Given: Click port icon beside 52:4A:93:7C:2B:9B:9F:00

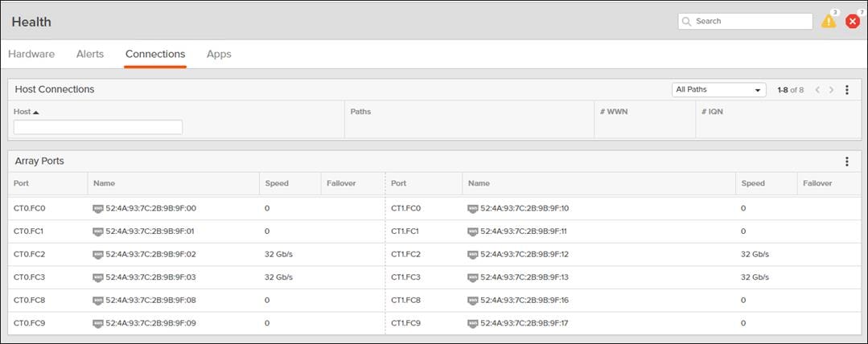Looking at the screenshot, I should pyautogui.click(x=98, y=208).
